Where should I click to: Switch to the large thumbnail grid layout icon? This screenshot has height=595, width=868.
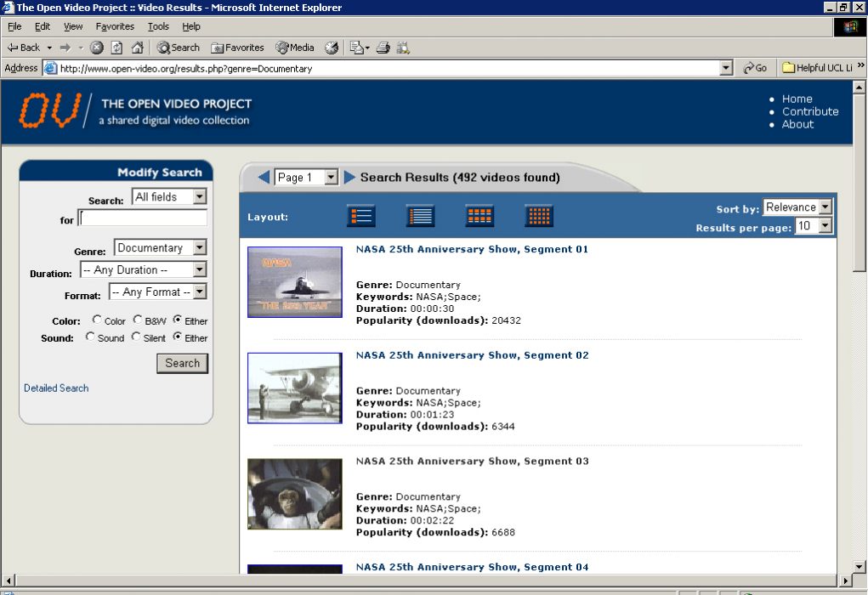tap(479, 216)
